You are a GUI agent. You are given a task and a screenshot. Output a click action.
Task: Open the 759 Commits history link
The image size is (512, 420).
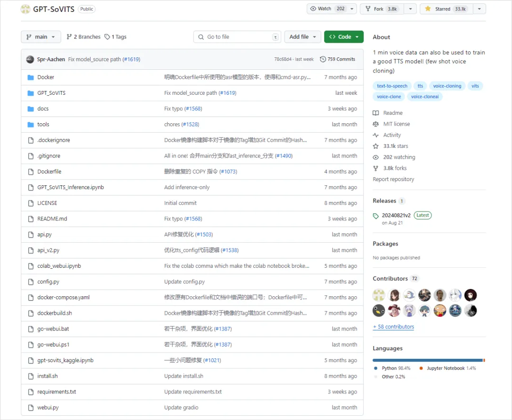coord(338,59)
